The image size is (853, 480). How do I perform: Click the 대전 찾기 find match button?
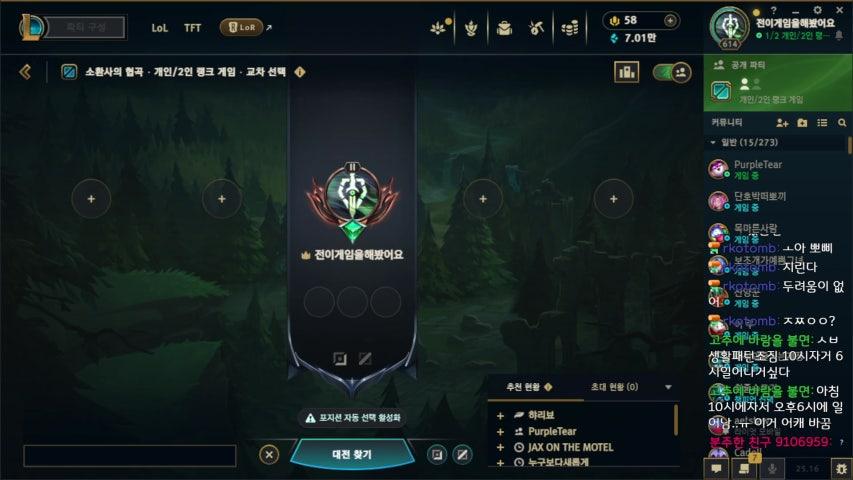(351, 454)
